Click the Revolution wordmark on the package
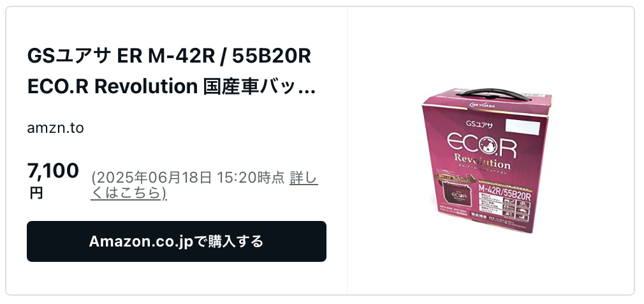The image size is (644, 304). coord(482,161)
